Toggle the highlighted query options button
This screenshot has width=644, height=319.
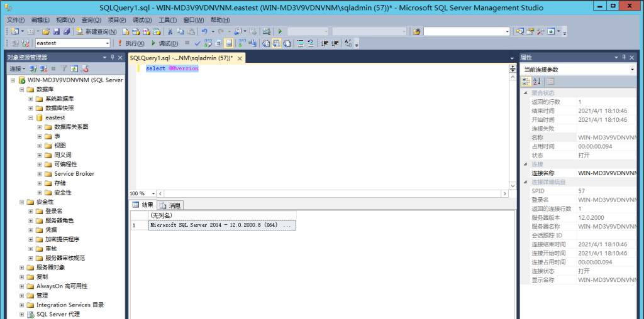[x=228, y=43]
